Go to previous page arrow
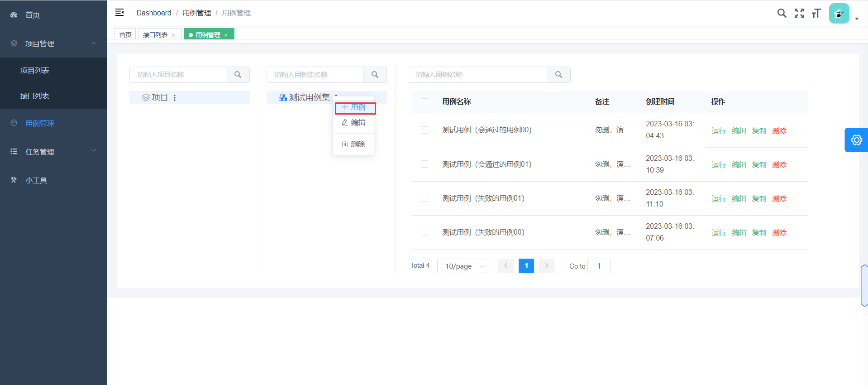 coord(506,266)
